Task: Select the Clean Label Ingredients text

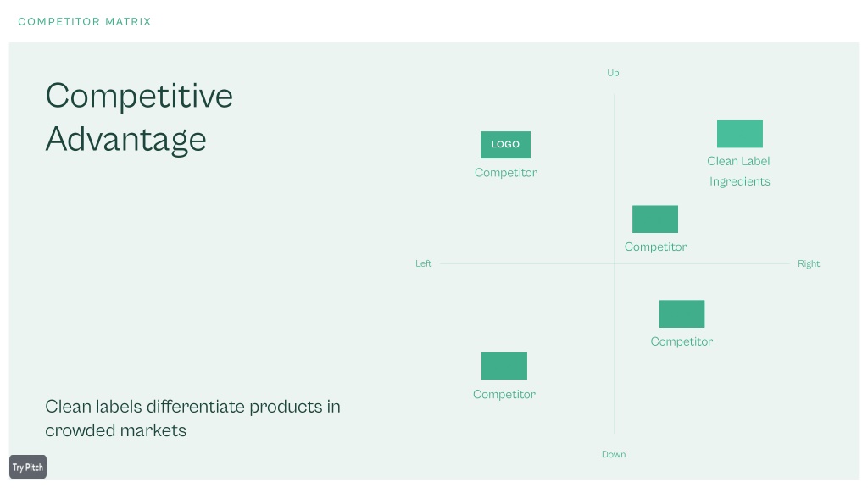Action: [739, 171]
